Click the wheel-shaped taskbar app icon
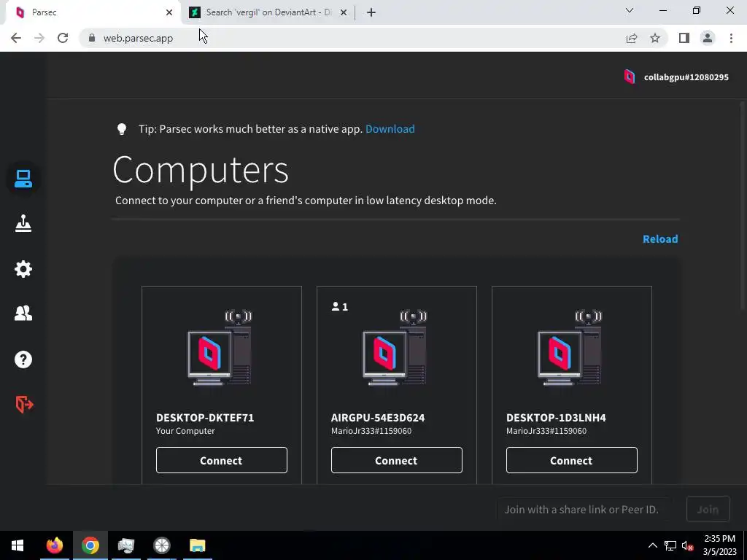Viewport: 747px width, 560px height. click(161, 545)
